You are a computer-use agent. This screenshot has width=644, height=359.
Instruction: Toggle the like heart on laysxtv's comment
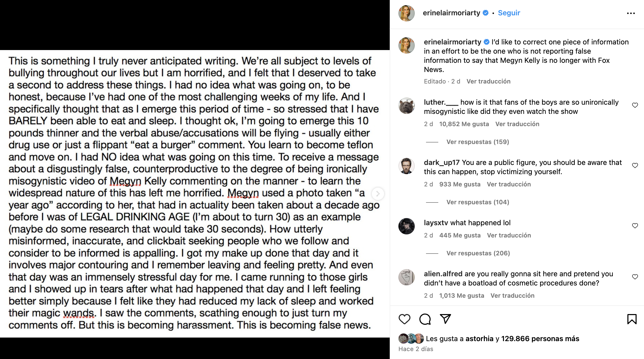(636, 225)
